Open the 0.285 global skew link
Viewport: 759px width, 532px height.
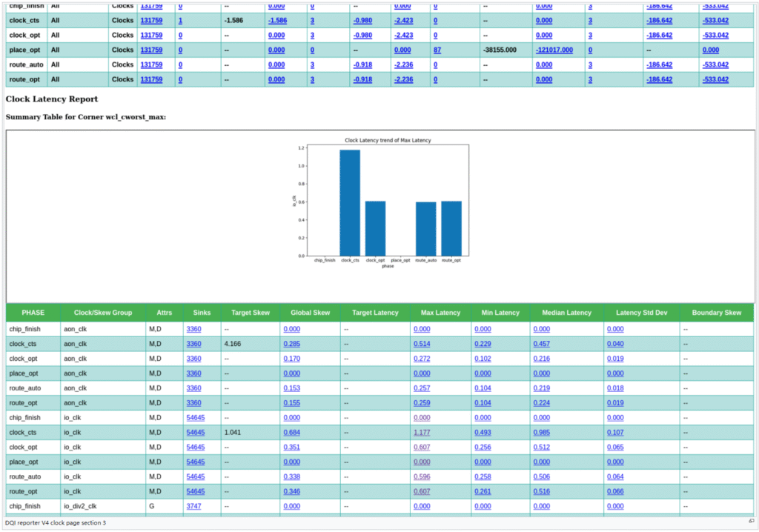[x=291, y=344]
